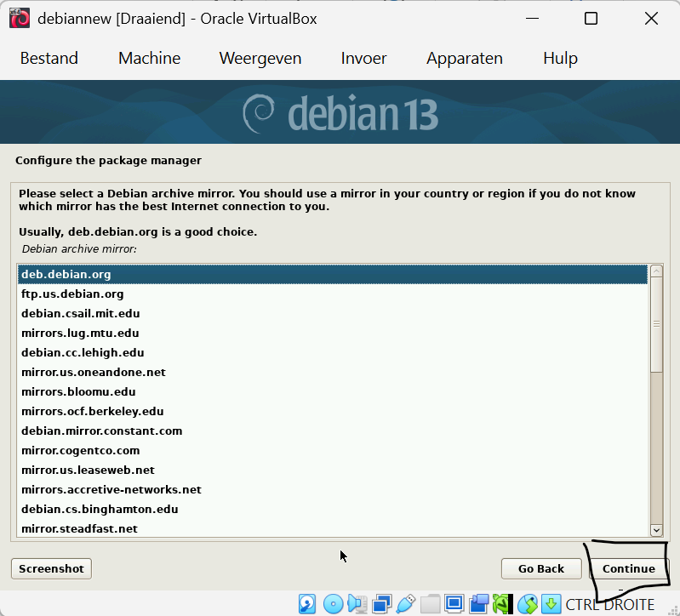Click the CTRL DROITE host key indicator

609,604
